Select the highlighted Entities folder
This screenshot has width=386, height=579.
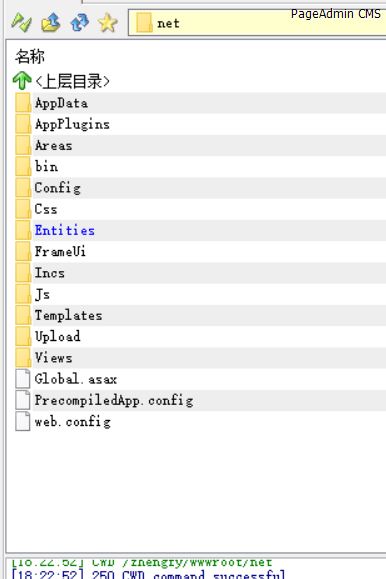pyautogui.click(x=65, y=230)
